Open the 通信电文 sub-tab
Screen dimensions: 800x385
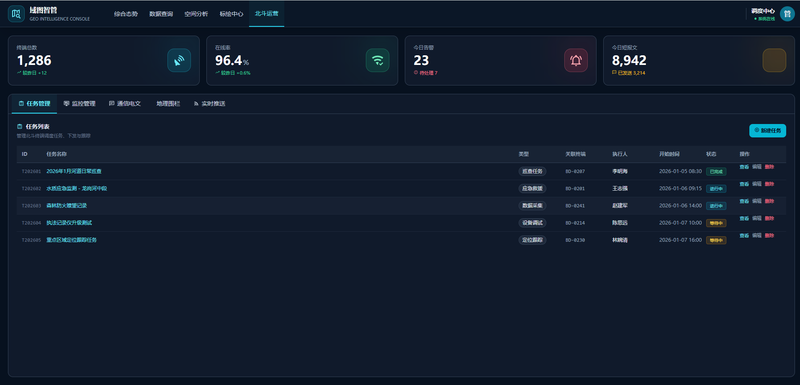point(125,104)
